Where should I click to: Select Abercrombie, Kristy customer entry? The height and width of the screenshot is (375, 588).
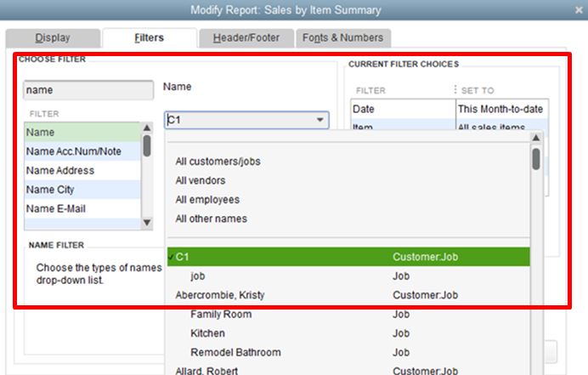point(348,295)
